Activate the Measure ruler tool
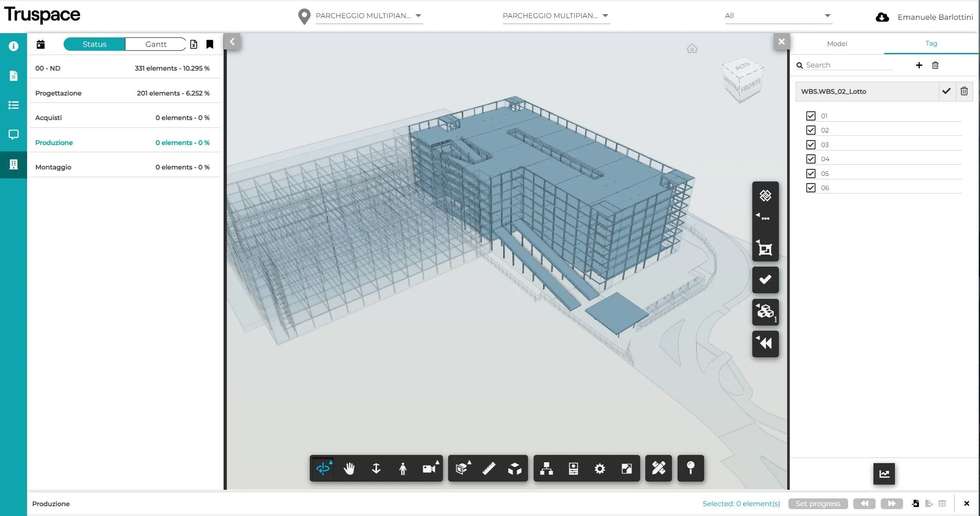 click(x=488, y=468)
